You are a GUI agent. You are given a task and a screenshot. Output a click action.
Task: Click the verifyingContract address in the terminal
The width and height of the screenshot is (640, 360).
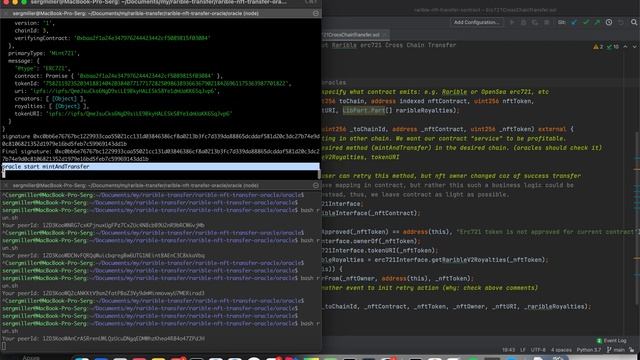142,38
